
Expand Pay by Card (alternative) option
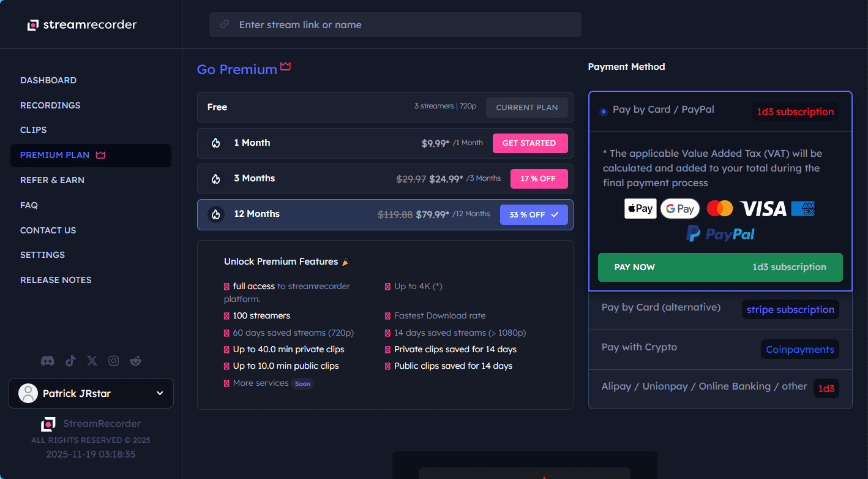[x=661, y=307]
